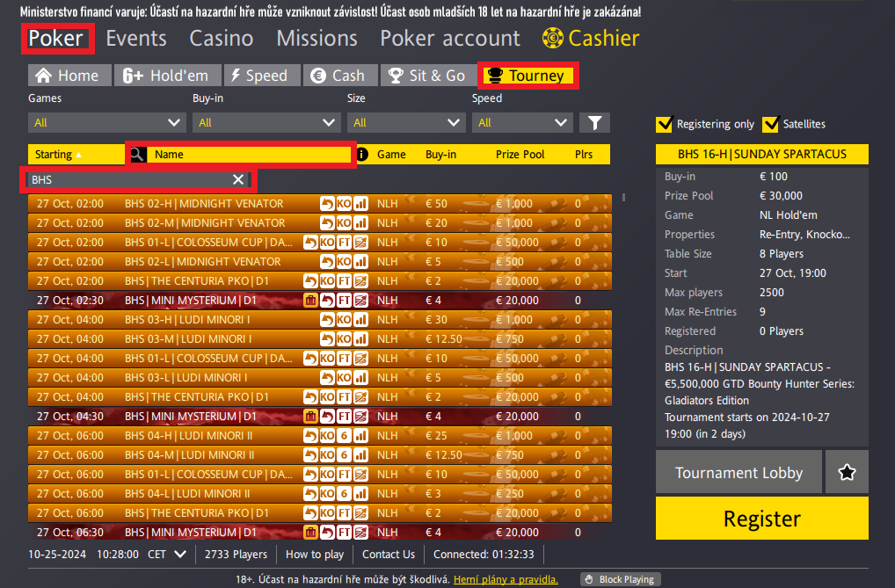895x588 pixels.
Task: Click the tournament list scrollbar thumb
Action: pyautogui.click(x=623, y=198)
